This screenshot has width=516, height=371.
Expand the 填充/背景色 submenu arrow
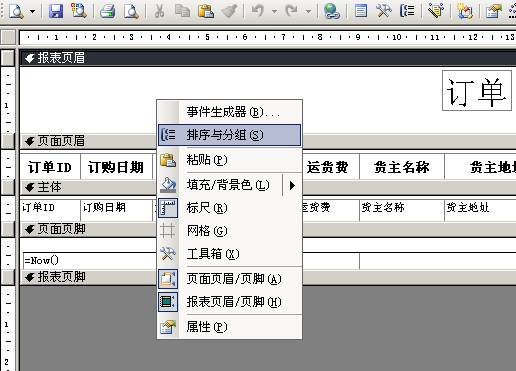click(x=292, y=185)
